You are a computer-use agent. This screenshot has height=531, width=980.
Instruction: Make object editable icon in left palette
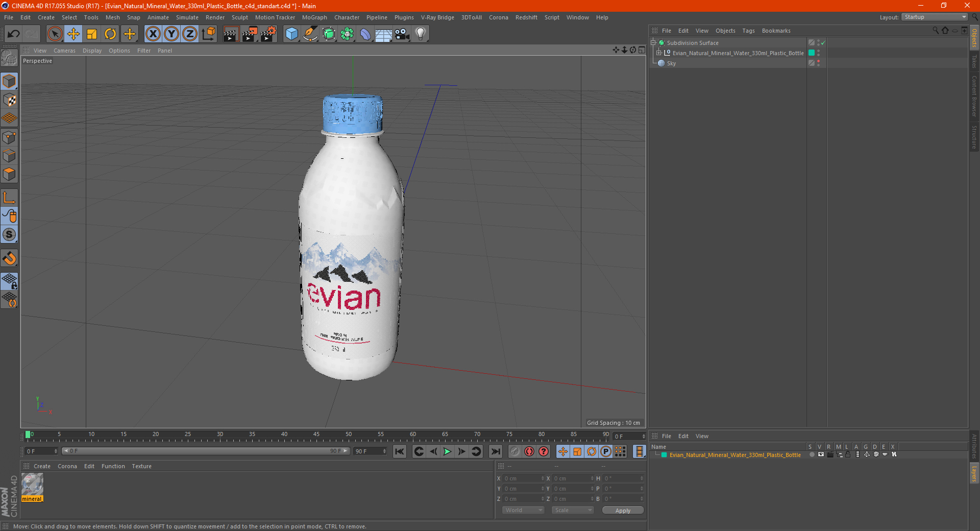click(x=9, y=58)
